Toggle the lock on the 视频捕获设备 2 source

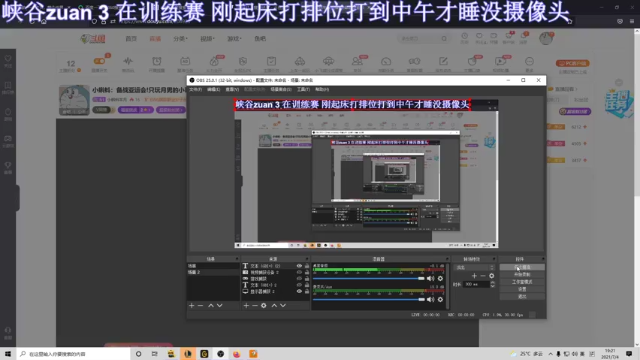[x=307, y=272]
